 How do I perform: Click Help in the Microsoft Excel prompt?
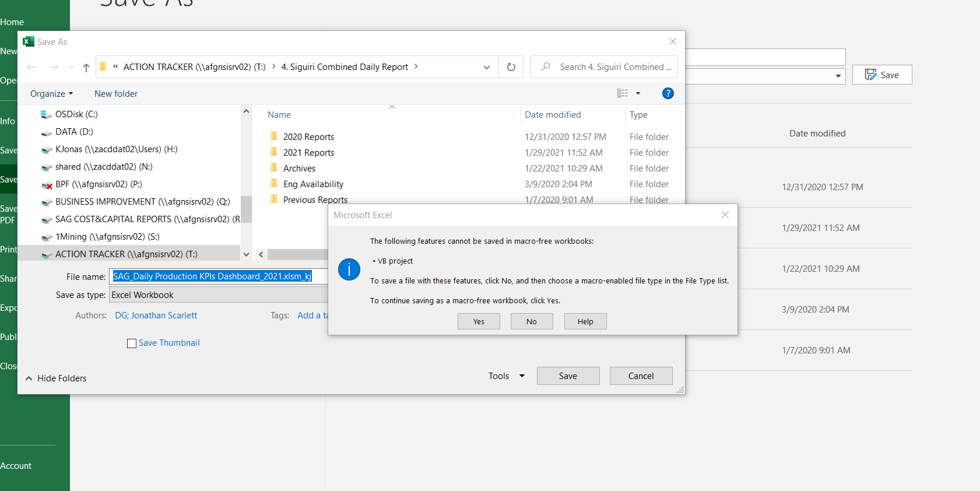585,321
